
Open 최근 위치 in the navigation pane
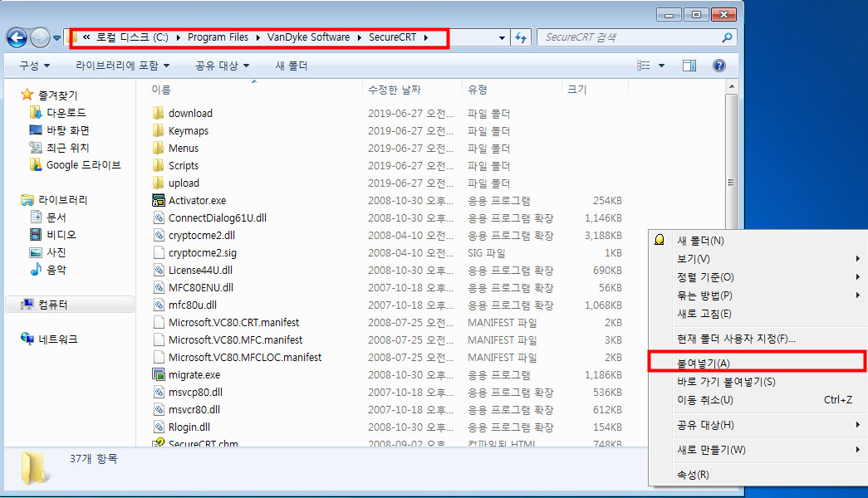point(67,148)
